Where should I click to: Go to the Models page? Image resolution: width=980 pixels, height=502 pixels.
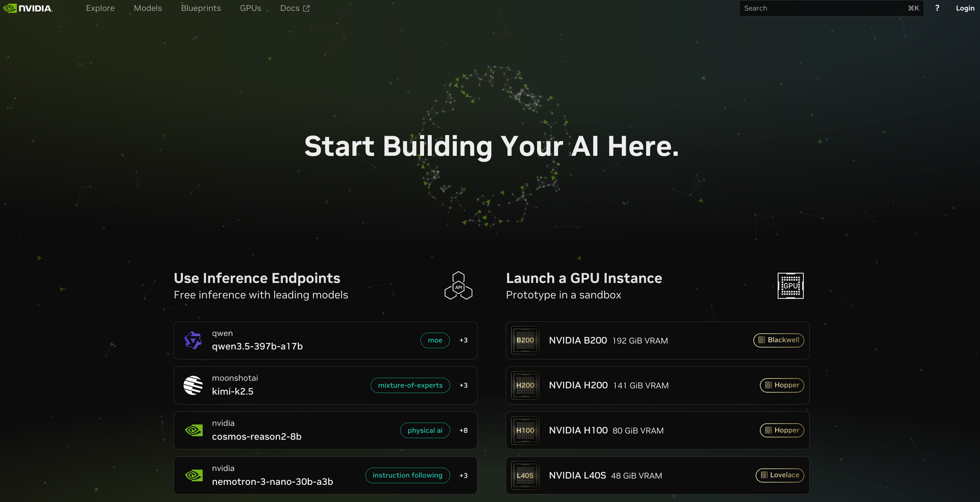(148, 8)
